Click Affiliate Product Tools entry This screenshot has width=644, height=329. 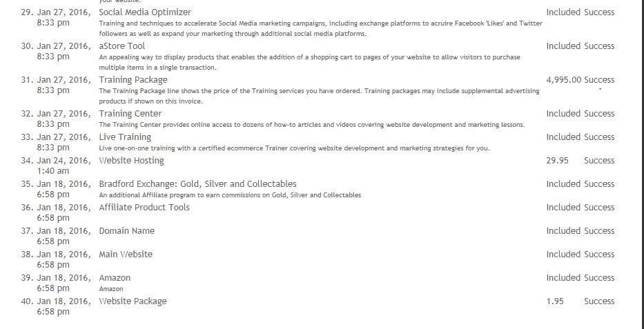[x=144, y=207]
